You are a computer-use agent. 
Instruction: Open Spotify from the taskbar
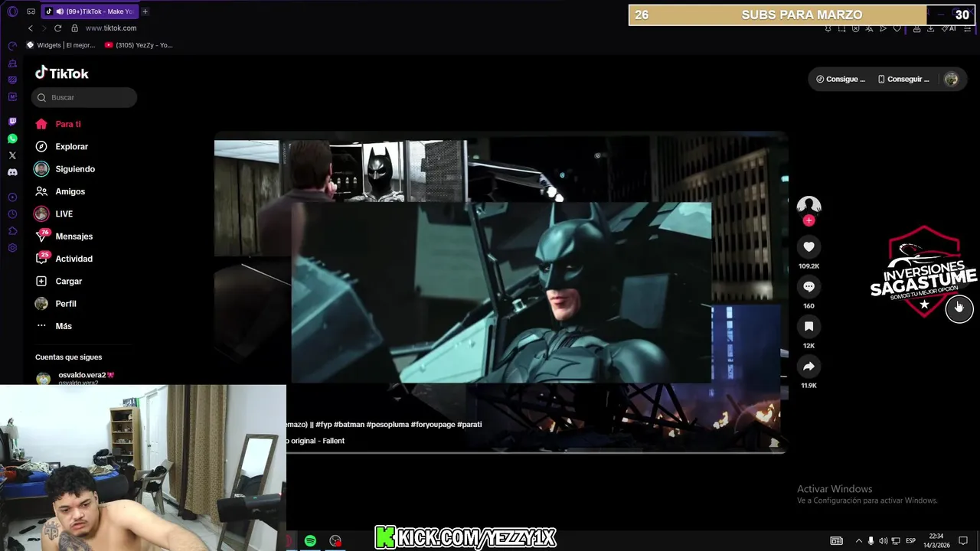tap(310, 541)
